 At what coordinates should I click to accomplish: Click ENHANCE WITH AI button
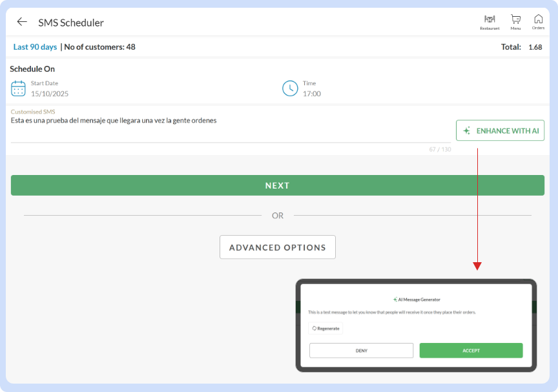pos(500,130)
